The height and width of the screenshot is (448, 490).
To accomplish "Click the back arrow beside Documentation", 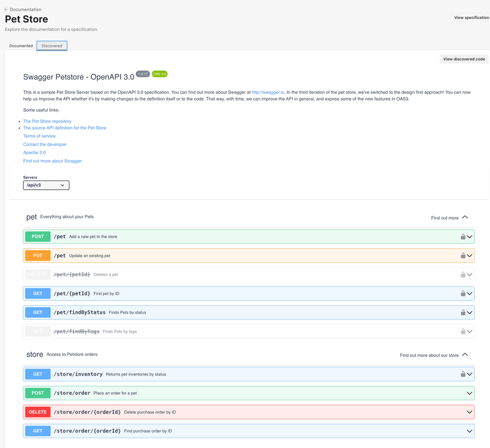I will click(6, 9).
